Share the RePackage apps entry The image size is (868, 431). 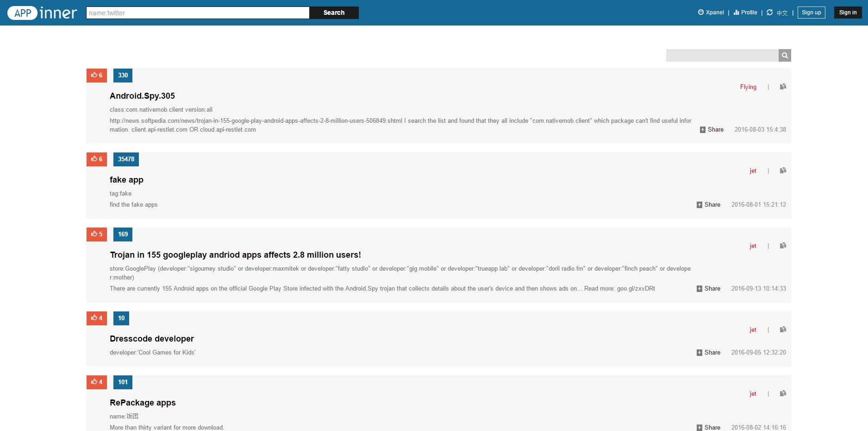pos(709,427)
